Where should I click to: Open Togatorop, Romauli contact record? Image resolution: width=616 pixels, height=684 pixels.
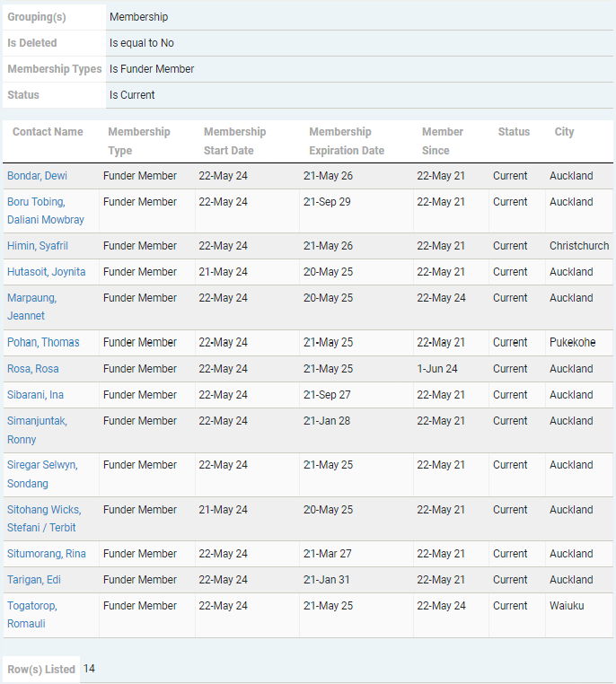(31, 615)
